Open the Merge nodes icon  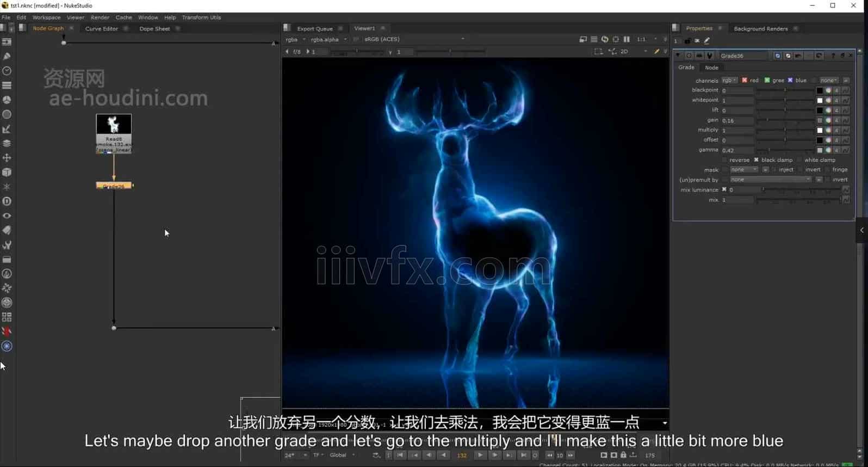click(x=7, y=143)
